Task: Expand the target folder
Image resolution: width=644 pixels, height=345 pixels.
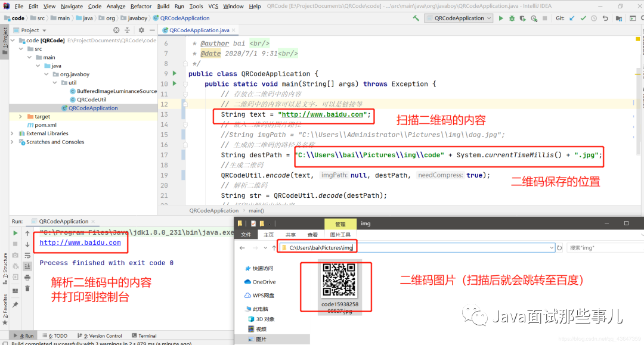Action: coord(20,117)
